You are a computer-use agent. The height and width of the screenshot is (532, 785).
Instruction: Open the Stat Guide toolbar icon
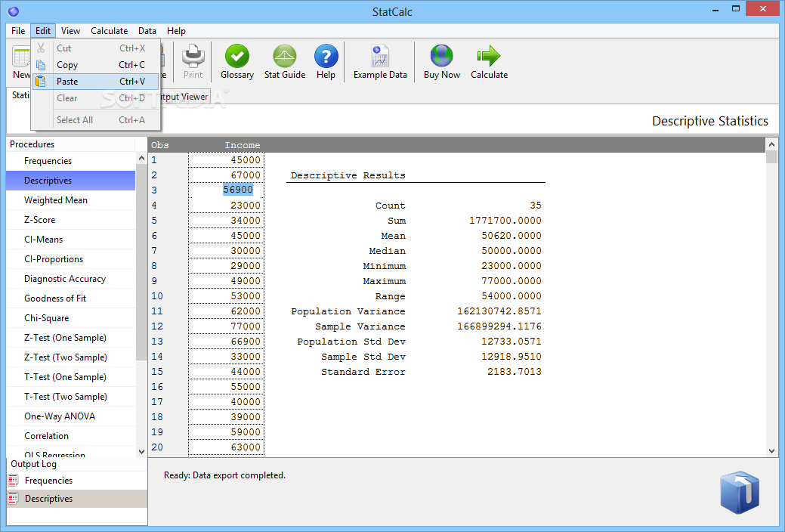284,56
